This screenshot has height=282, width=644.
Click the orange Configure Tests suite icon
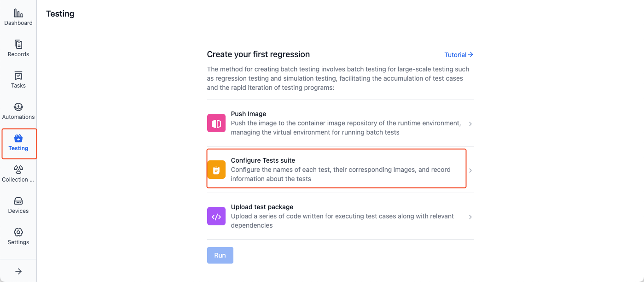[x=216, y=170]
